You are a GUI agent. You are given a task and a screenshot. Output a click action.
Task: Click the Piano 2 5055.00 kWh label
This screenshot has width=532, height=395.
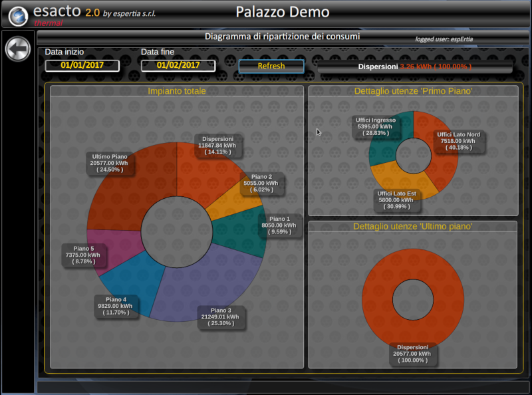coord(261,184)
